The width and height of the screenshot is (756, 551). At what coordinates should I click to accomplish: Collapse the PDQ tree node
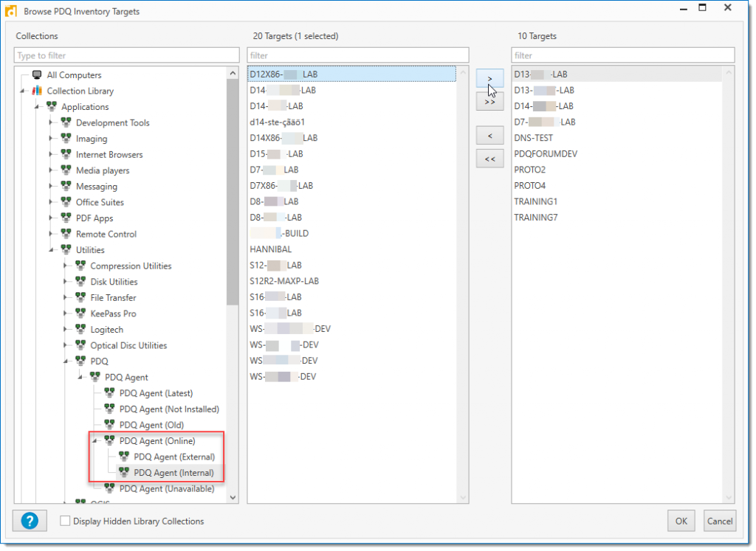pos(66,361)
